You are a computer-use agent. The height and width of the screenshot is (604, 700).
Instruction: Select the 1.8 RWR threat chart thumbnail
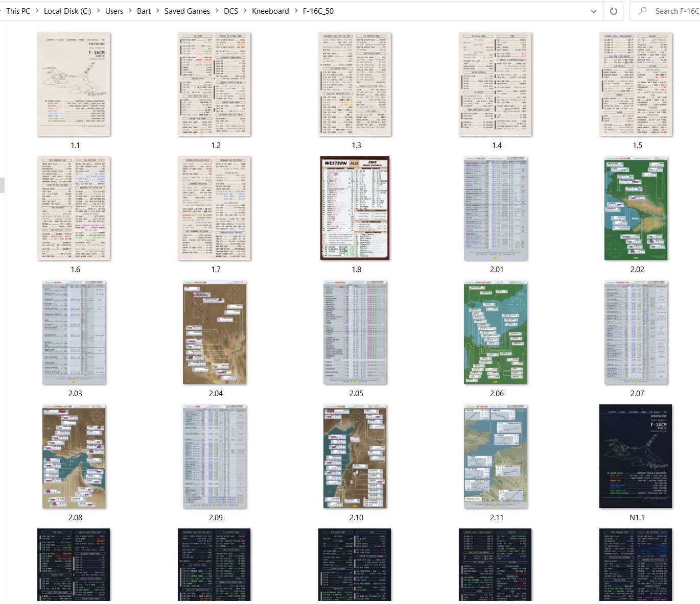355,208
